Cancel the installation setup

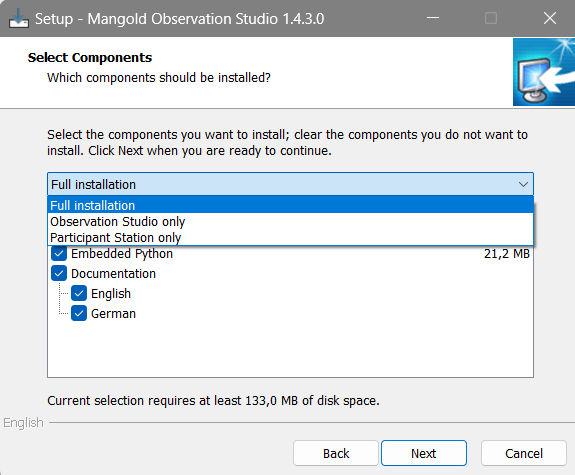click(x=524, y=453)
